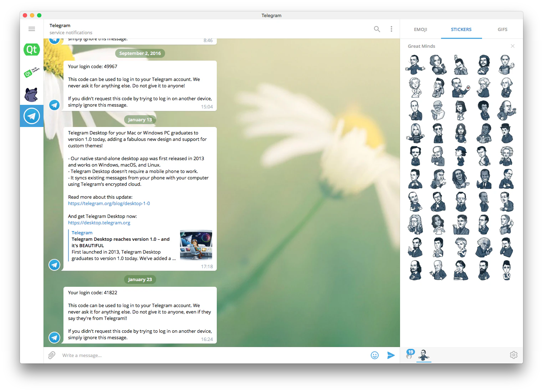Open the three-dot chat options menu

point(391,29)
